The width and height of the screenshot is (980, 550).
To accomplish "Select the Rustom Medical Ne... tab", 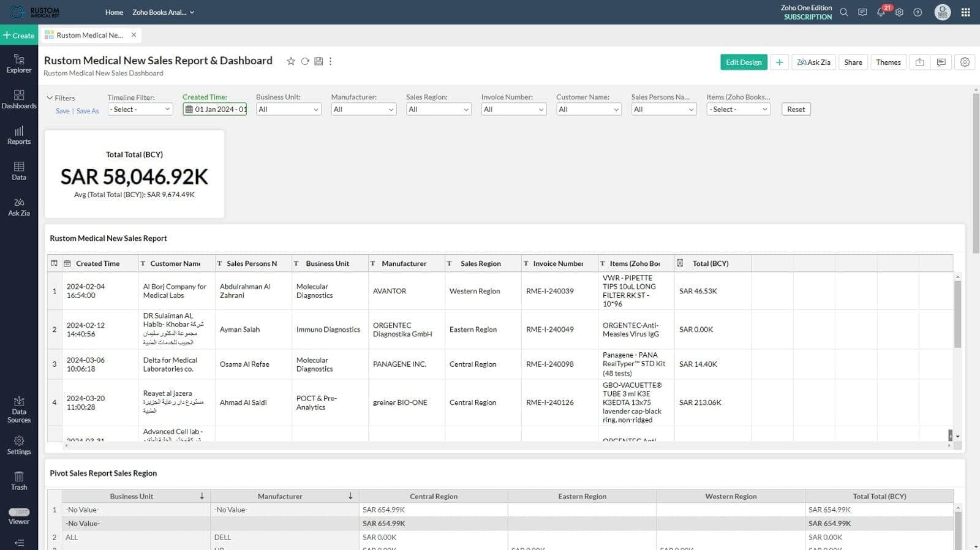I will click(90, 35).
